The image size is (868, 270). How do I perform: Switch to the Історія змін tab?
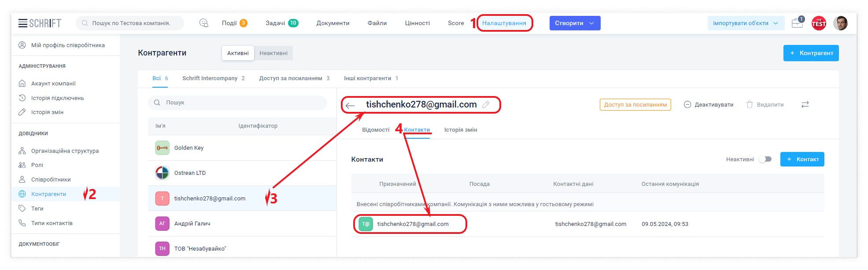tap(460, 130)
